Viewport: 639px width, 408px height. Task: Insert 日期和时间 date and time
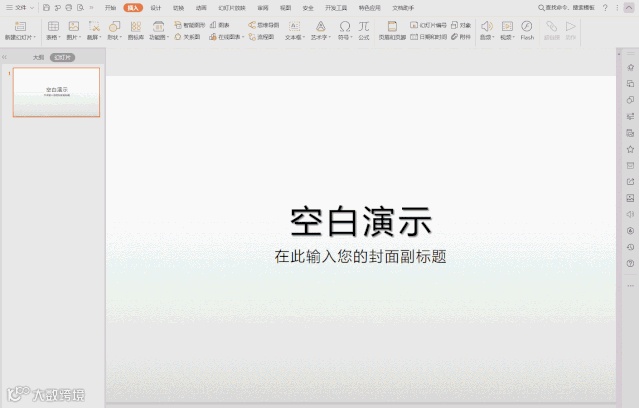428,37
